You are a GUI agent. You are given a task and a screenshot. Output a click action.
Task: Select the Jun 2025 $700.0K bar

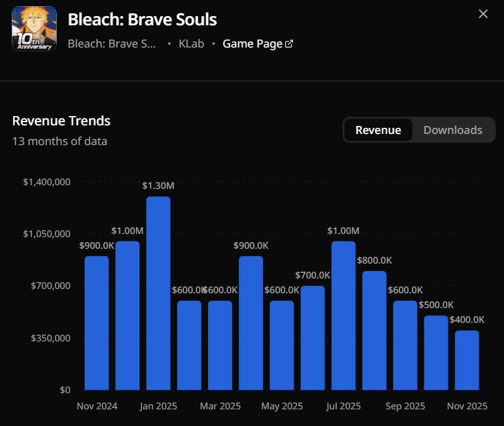(x=313, y=338)
